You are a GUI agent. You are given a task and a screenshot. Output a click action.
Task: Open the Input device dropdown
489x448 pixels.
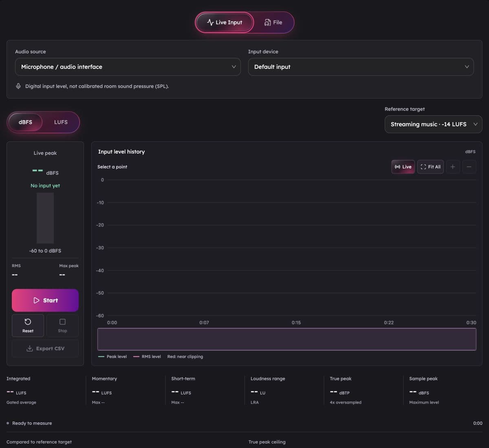[x=361, y=67]
